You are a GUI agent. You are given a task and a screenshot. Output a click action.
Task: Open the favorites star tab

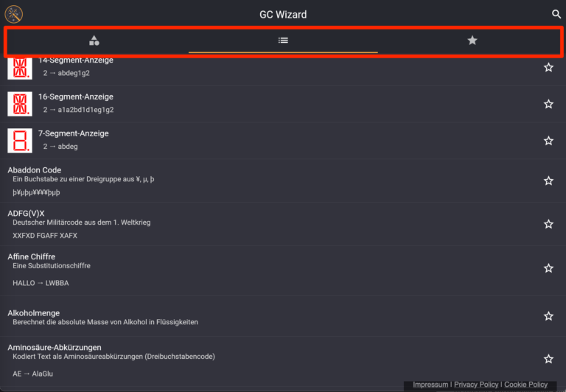472,41
